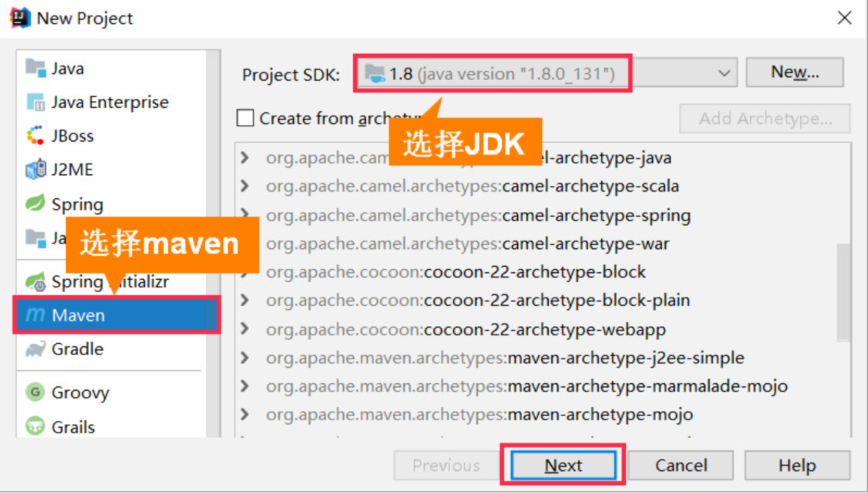Pick the Grails project icon
868x493 pixels.
[35, 427]
